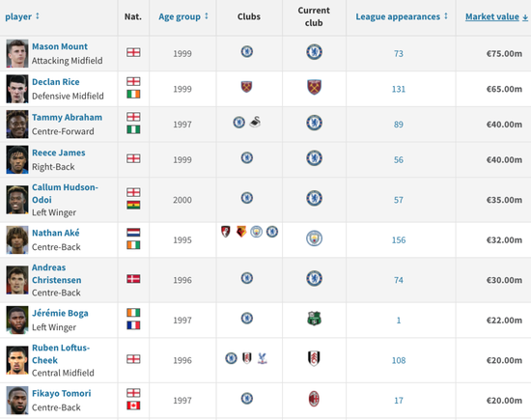Click West Ham crest in Declan Rice's current club
Image resolution: width=531 pixels, height=420 pixels.
pyautogui.click(x=314, y=87)
